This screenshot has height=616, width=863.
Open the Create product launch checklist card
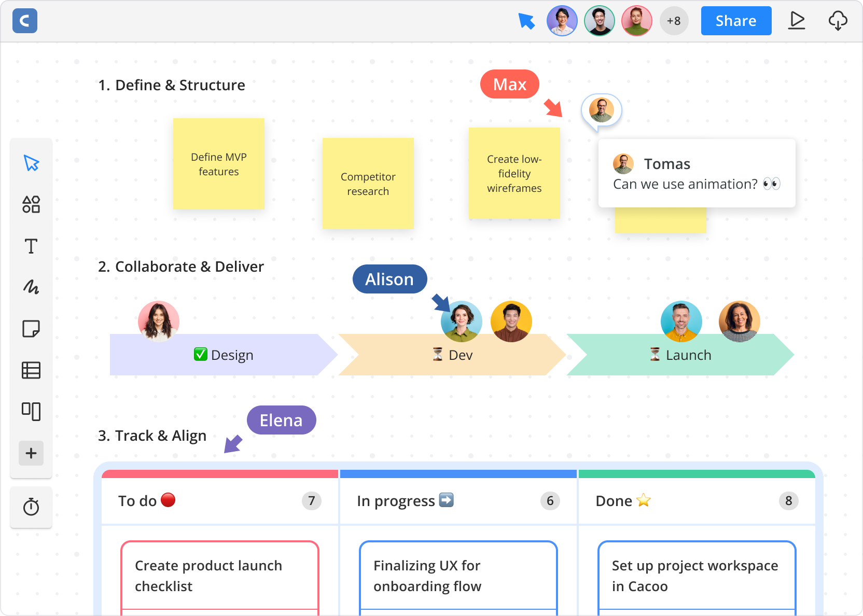pyautogui.click(x=220, y=576)
